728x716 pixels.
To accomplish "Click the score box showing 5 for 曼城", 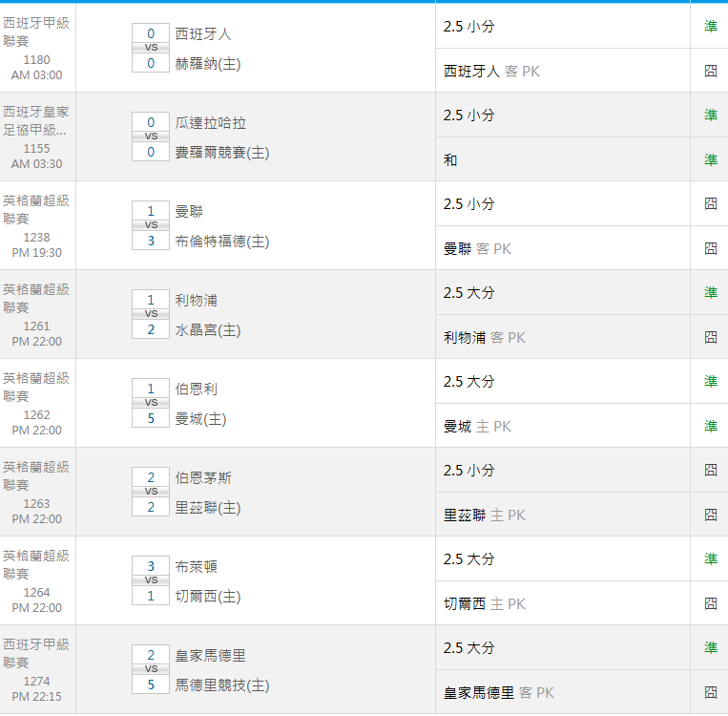I will pyautogui.click(x=151, y=418).
